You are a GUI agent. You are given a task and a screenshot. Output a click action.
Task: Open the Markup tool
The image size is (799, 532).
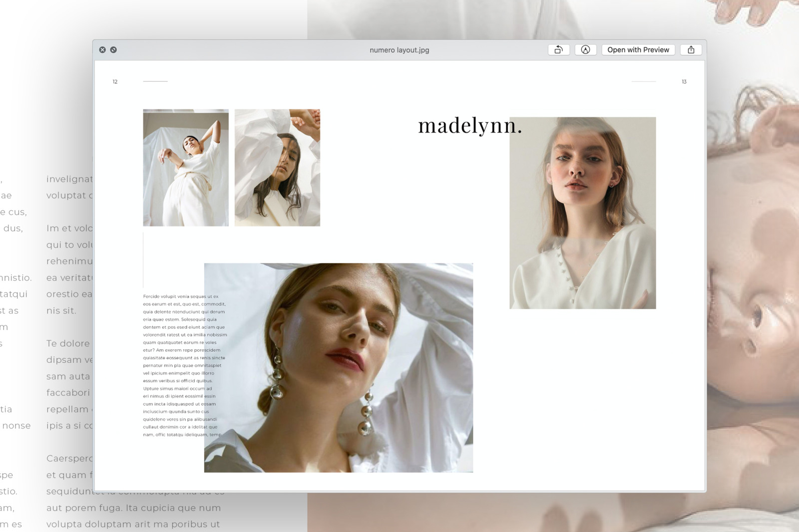click(x=585, y=50)
